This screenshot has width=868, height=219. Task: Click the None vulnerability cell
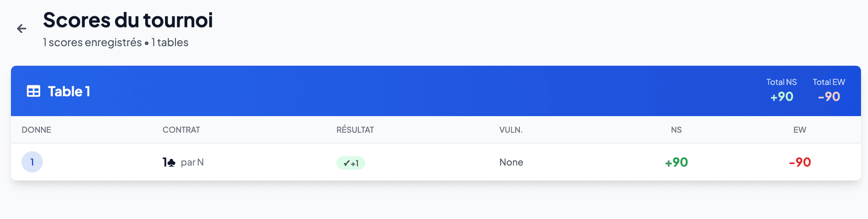(x=511, y=163)
